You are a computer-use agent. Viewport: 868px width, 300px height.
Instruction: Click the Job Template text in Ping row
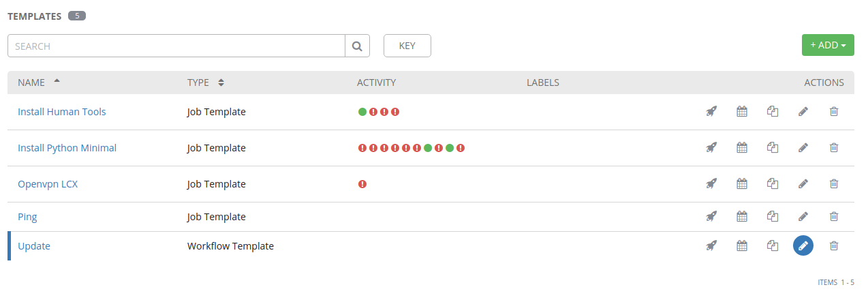tap(217, 217)
